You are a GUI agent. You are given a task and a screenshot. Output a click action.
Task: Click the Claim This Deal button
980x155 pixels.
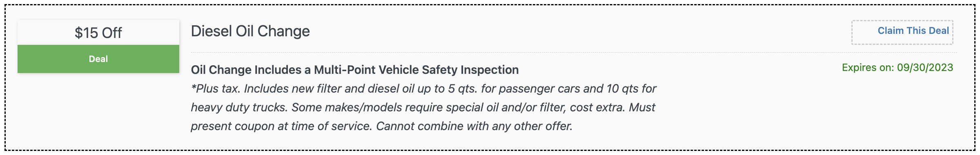point(902,32)
